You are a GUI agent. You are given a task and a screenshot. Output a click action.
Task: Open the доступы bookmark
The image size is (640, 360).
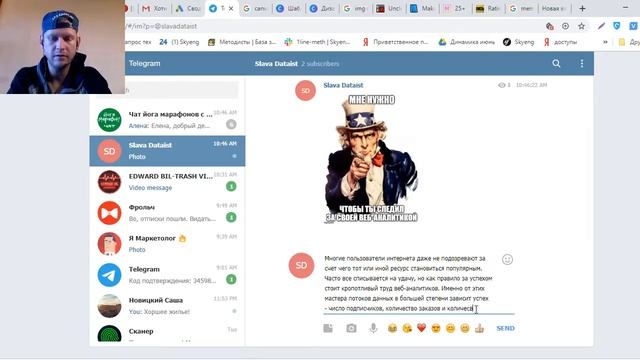click(560, 42)
